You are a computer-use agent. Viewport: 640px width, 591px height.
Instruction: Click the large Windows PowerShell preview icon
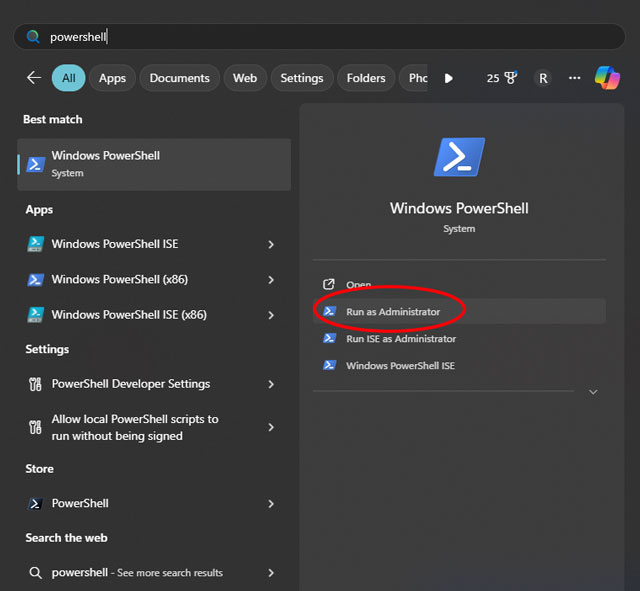point(459,157)
